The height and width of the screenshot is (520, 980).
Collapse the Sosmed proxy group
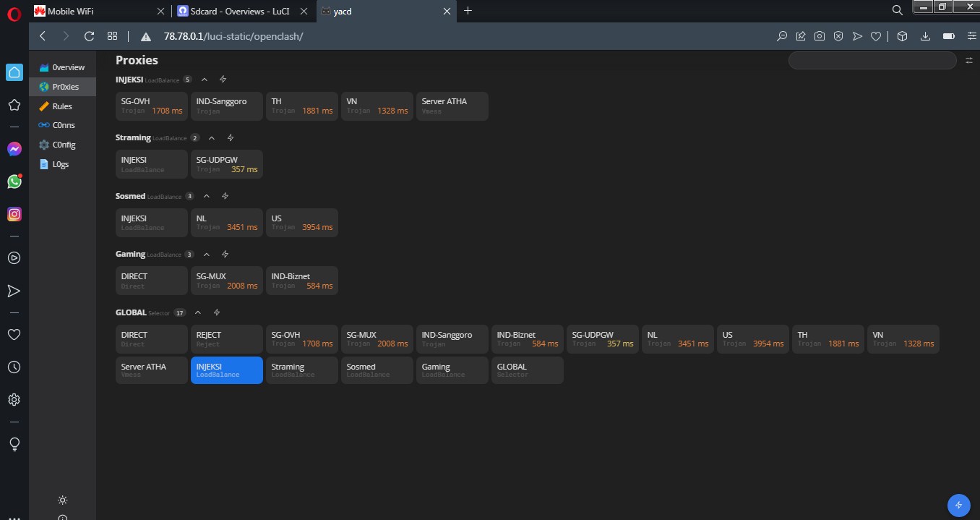206,196
